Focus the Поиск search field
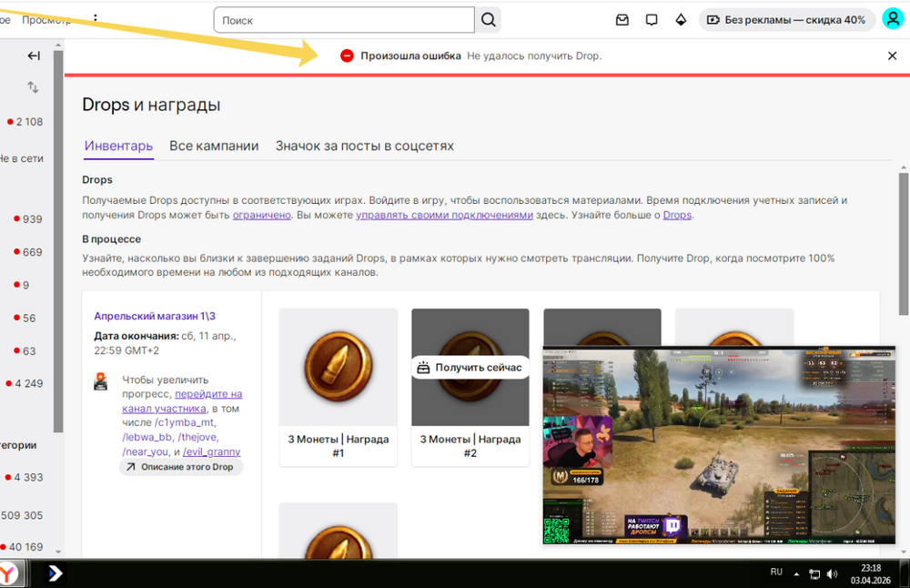The image size is (910, 588). click(344, 20)
